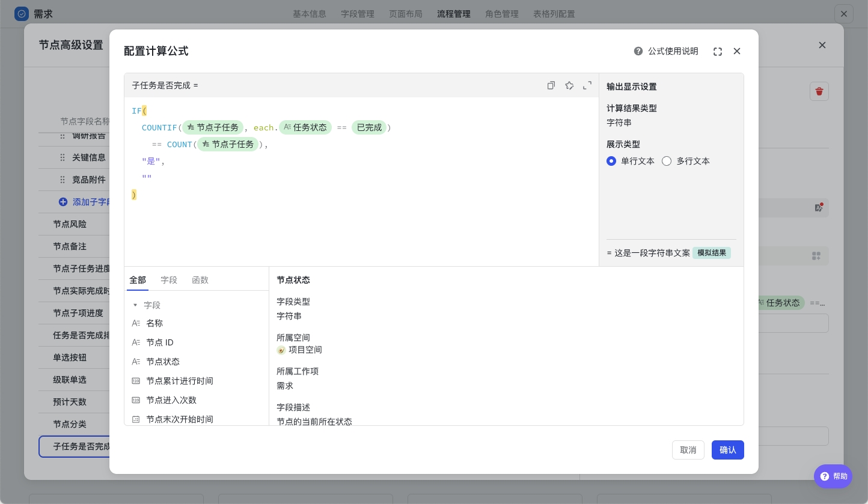
Task: Click first 节点子任务 token in COUNTIF
Action: click(x=213, y=127)
